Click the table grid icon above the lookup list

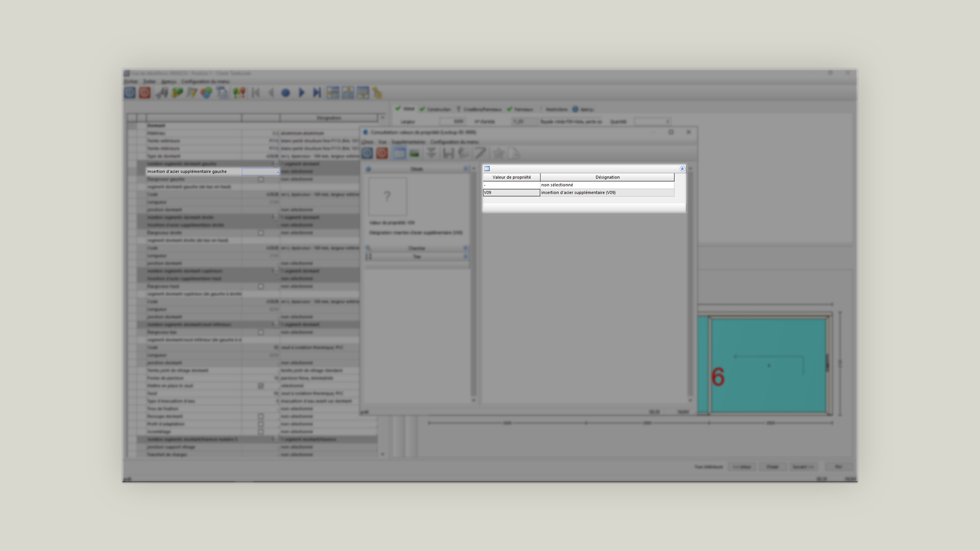click(x=487, y=169)
